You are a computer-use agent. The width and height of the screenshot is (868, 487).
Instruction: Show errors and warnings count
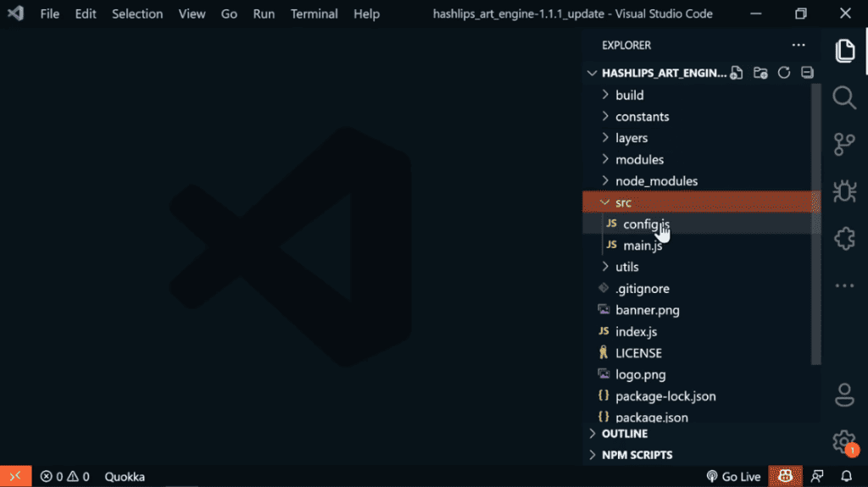pyautogui.click(x=64, y=477)
